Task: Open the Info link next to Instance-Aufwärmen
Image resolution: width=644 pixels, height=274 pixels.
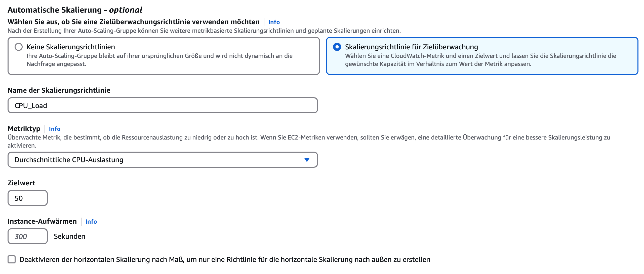Action: [91, 222]
